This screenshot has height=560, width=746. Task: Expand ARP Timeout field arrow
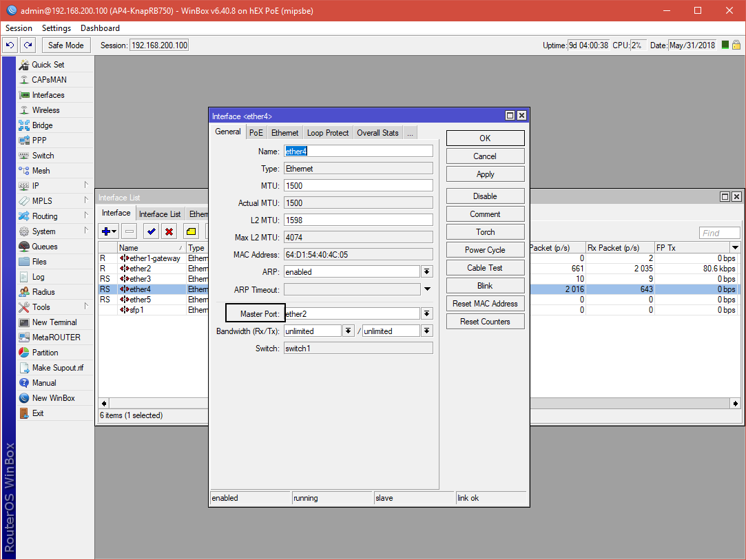click(427, 289)
